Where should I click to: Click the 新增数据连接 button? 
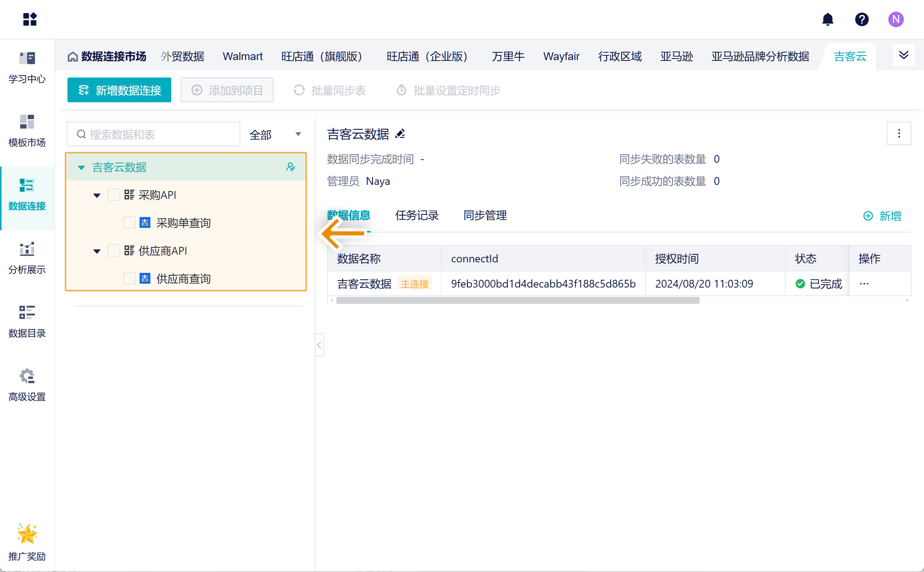click(x=119, y=90)
